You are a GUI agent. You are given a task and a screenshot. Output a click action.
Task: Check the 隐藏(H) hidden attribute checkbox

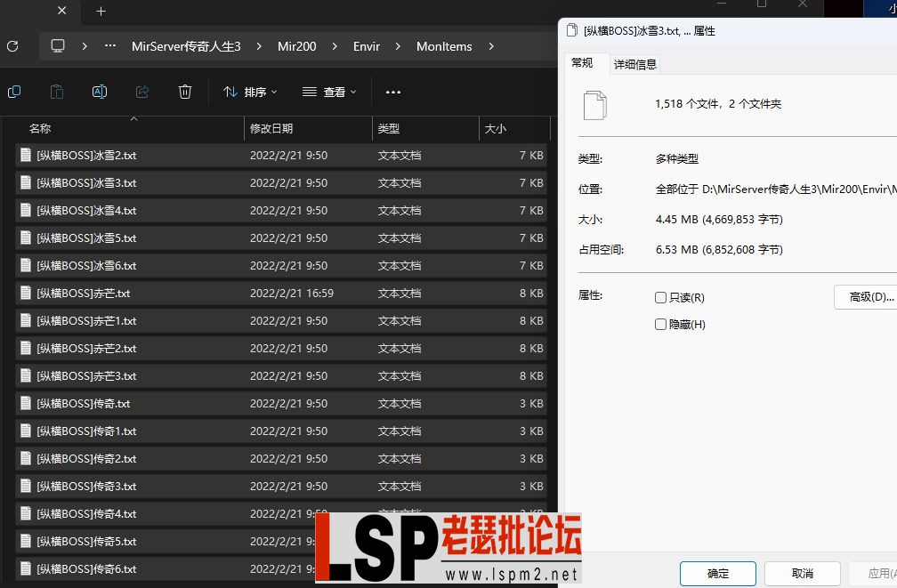point(662,324)
